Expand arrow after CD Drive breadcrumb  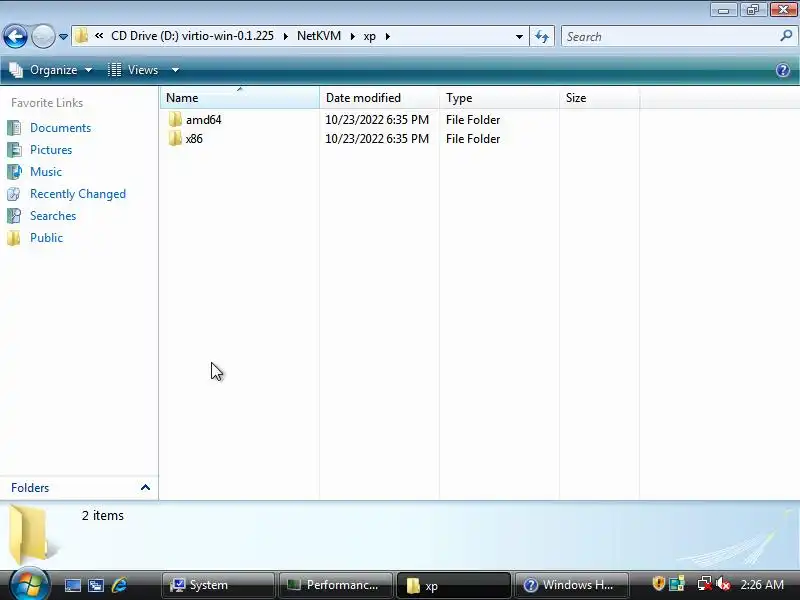point(286,36)
